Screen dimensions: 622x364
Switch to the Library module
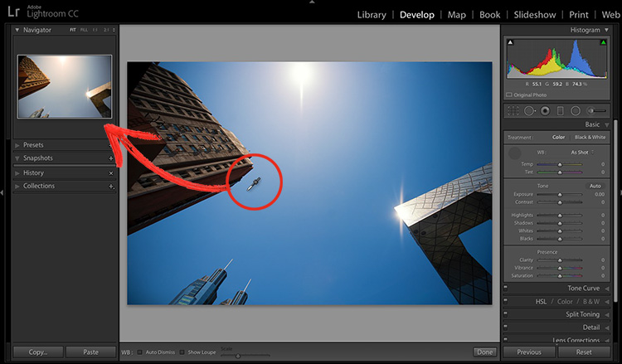372,15
